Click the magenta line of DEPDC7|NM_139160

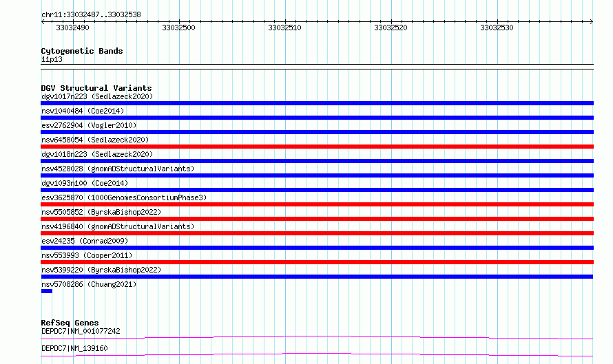[x=317, y=354]
